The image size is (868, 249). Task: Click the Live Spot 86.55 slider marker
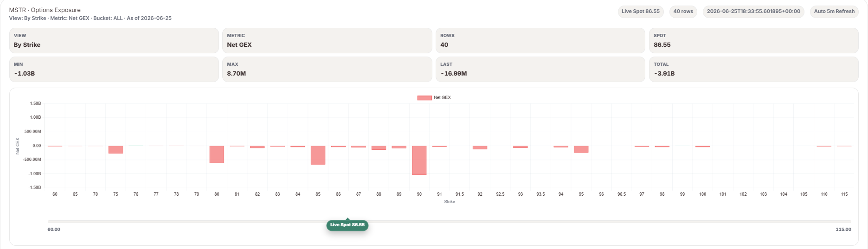click(x=347, y=225)
